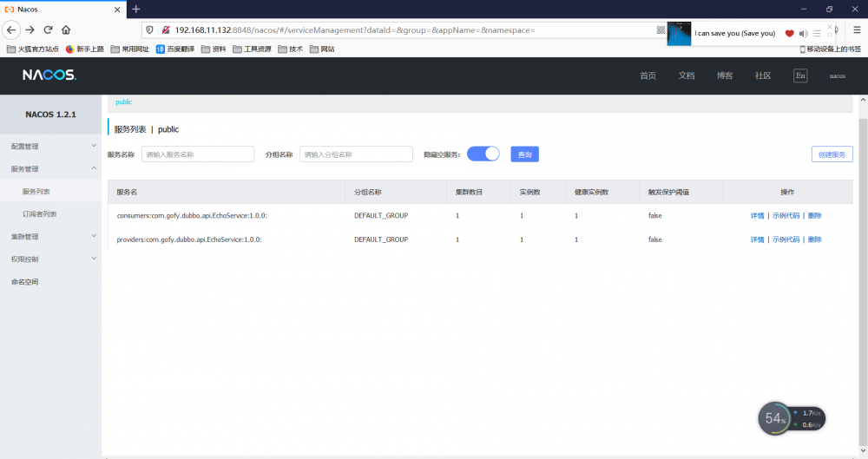Close the Nacos tab
The image size is (868, 459).
point(117,10)
